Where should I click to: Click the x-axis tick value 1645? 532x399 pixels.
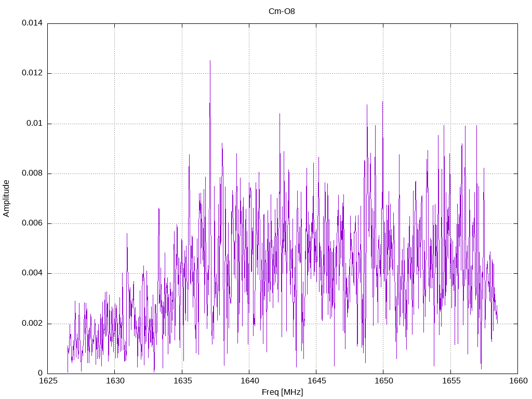tap(316, 381)
